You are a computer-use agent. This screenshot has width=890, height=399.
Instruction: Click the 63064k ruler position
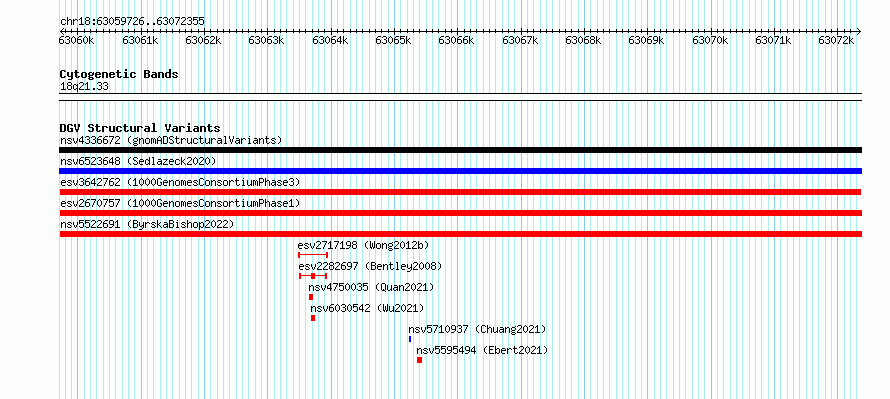pos(330,40)
